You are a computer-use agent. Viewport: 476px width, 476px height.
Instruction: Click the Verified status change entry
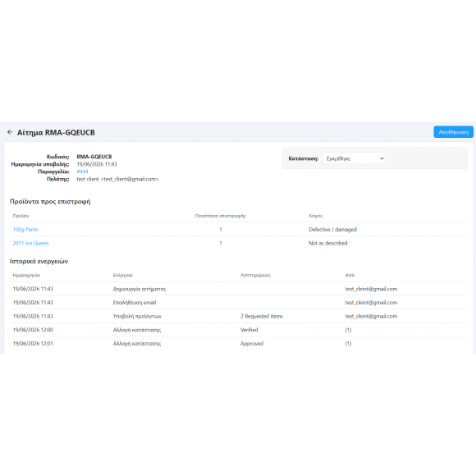click(x=249, y=330)
